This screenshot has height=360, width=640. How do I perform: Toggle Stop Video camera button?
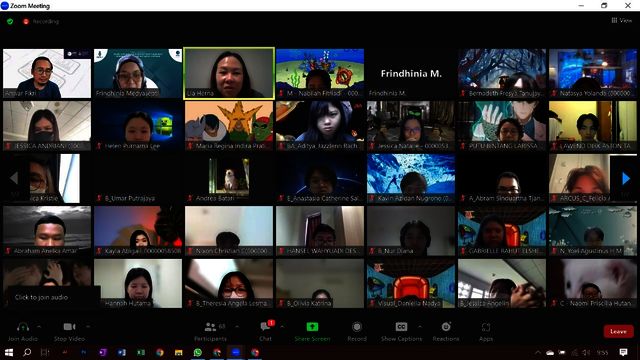(x=69, y=327)
